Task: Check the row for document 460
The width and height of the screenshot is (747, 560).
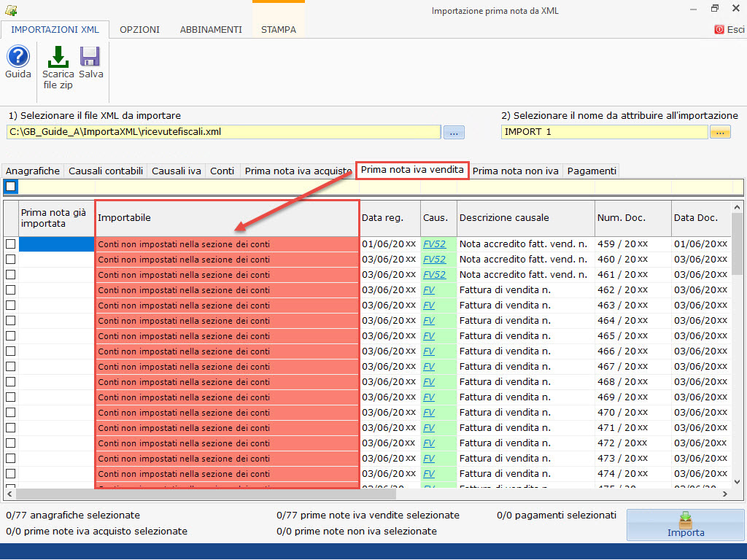Action: click(x=10, y=260)
